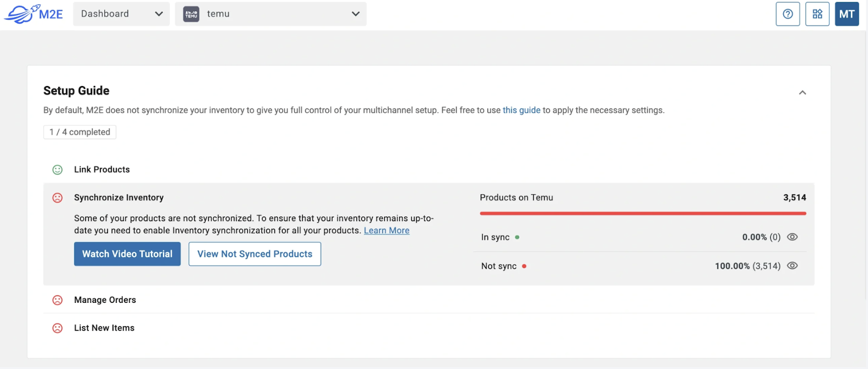The image size is (868, 369).
Task: Click eye icon on Not sync row
Action: 792,266
